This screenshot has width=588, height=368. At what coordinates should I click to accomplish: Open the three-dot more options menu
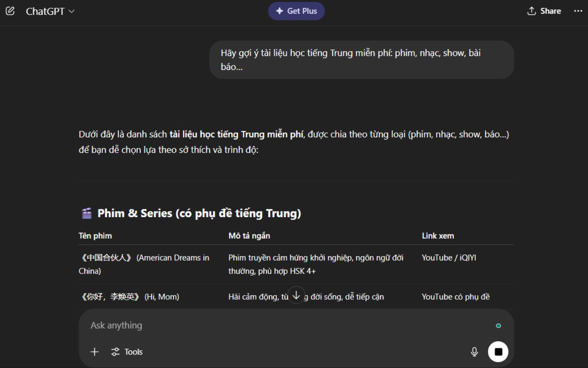pos(578,11)
